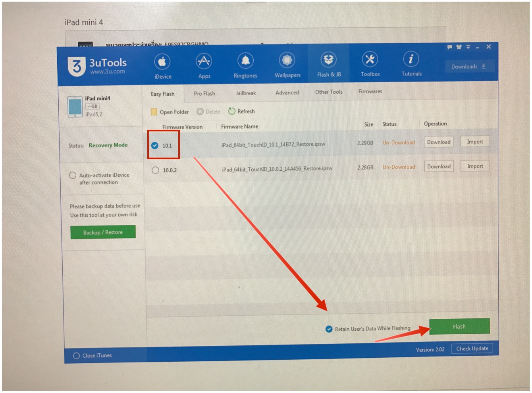Viewport: 532px width, 393px height.
Task: Open the feedback speech-bubble icon
Action: point(450,47)
